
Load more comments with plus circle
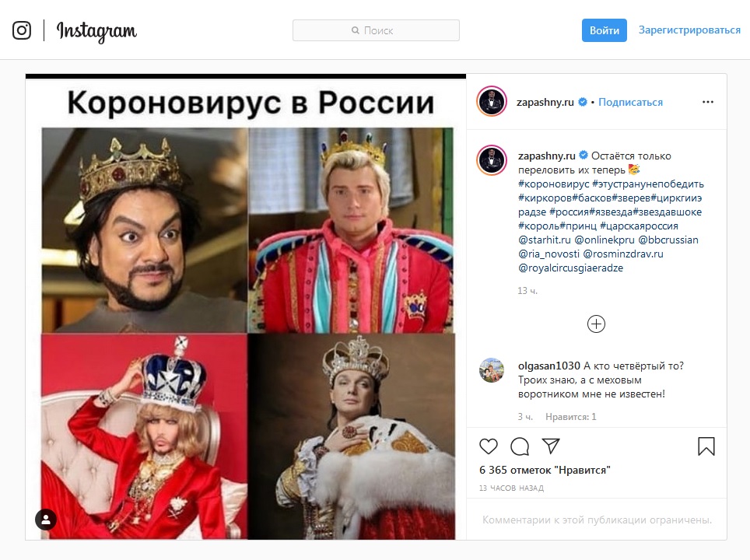pyautogui.click(x=596, y=324)
